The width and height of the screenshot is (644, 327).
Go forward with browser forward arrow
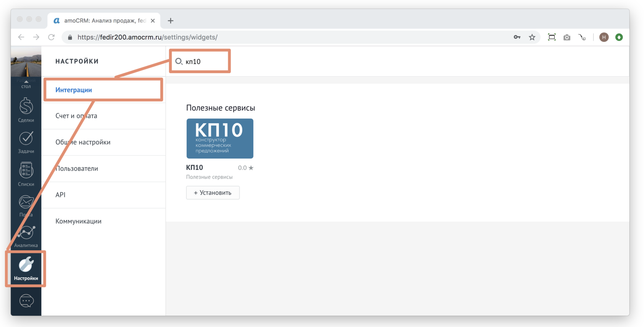click(36, 37)
